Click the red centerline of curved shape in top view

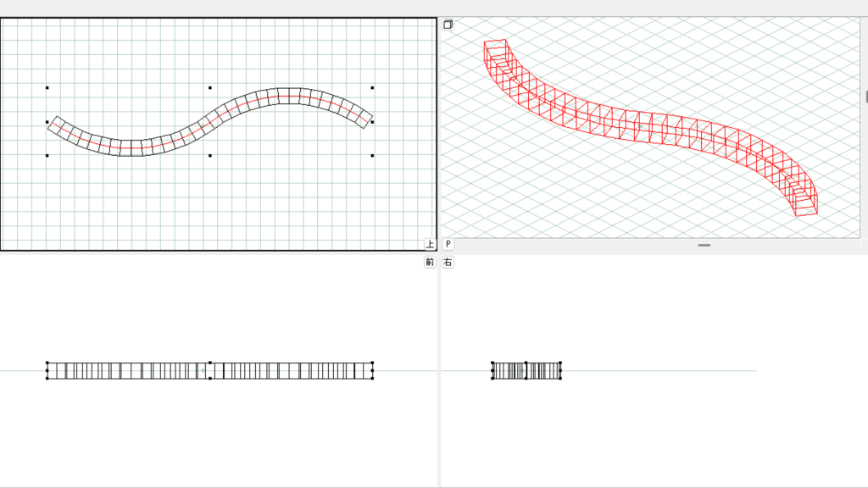click(x=127, y=148)
